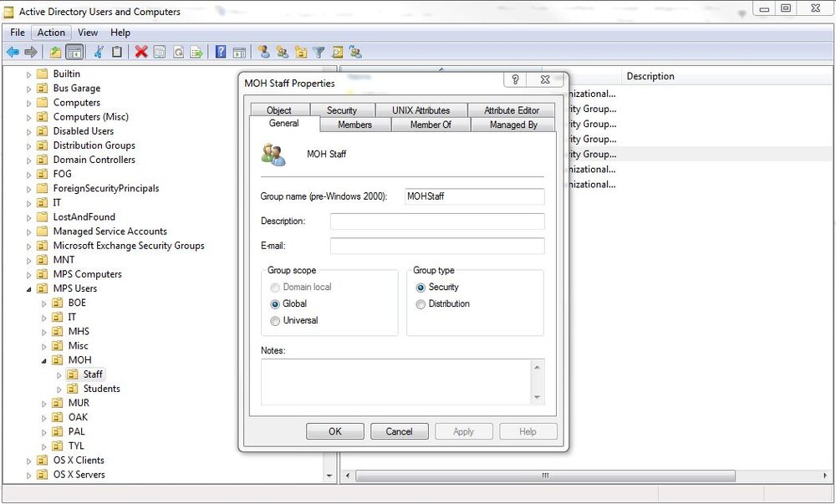This screenshot has width=836, height=504.
Task: Switch to the Member Of tab
Action: click(x=431, y=125)
